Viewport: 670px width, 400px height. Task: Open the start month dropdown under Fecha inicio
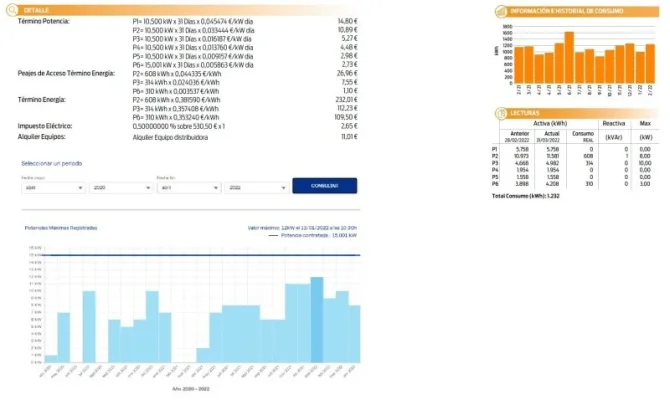[x=53, y=188]
